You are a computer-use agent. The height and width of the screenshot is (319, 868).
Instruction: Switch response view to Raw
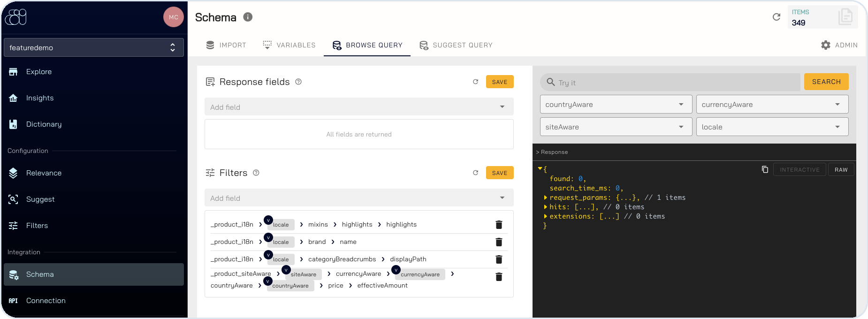841,170
